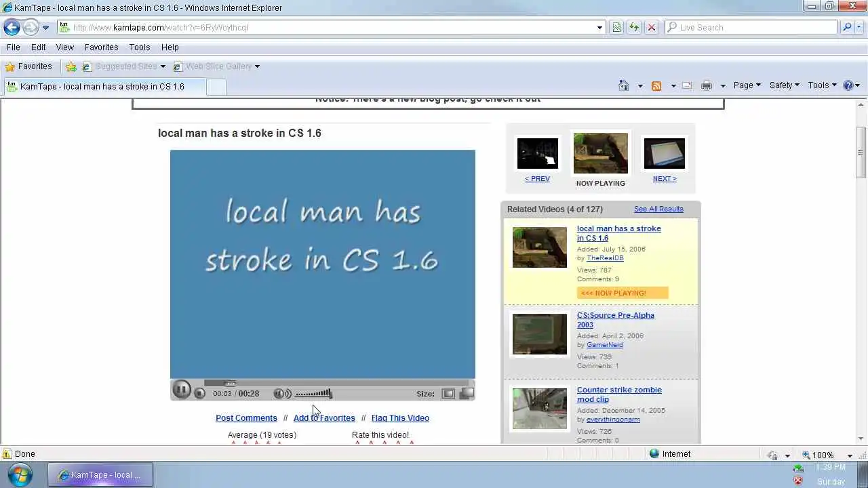Open the Edit menu

tap(38, 47)
